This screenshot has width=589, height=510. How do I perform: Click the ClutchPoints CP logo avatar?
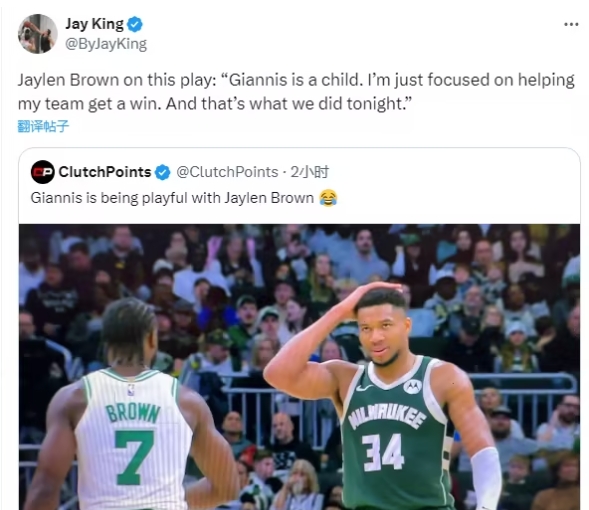42,172
